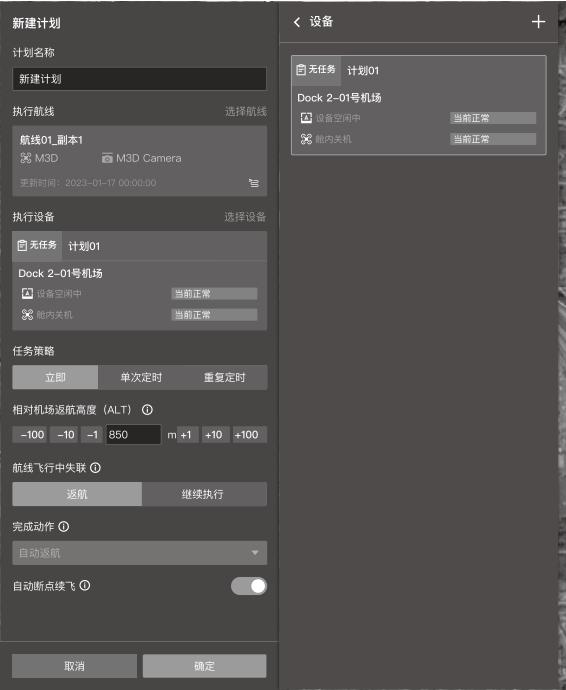Viewport: 566px width, 690px height.
Task: Decrease altitude by 10 with -10
Action: pyautogui.click(x=64, y=435)
